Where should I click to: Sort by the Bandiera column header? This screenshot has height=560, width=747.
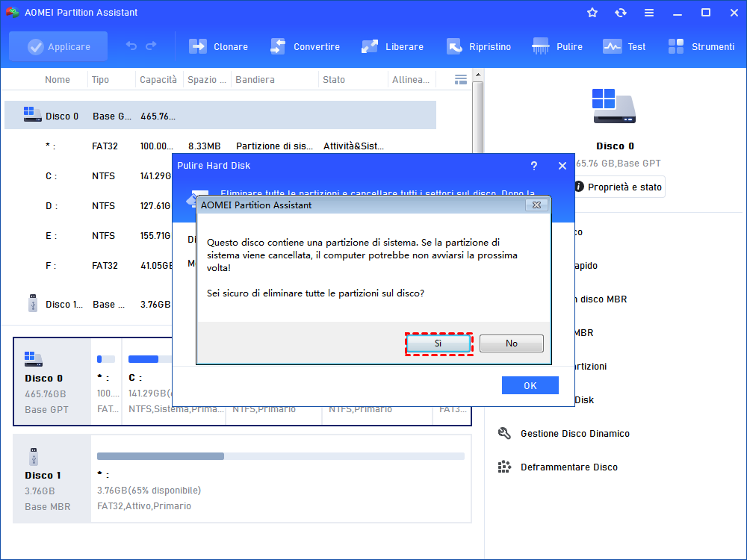point(255,80)
